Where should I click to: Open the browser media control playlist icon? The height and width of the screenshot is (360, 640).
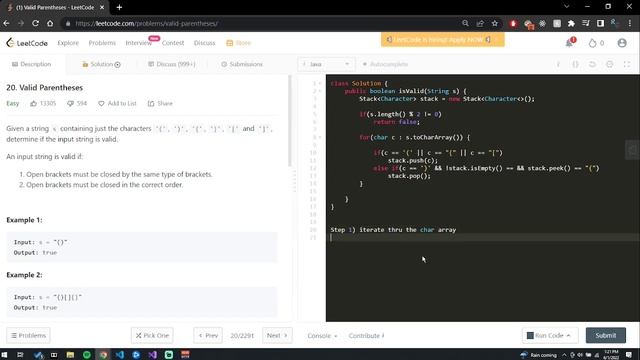(x=586, y=24)
